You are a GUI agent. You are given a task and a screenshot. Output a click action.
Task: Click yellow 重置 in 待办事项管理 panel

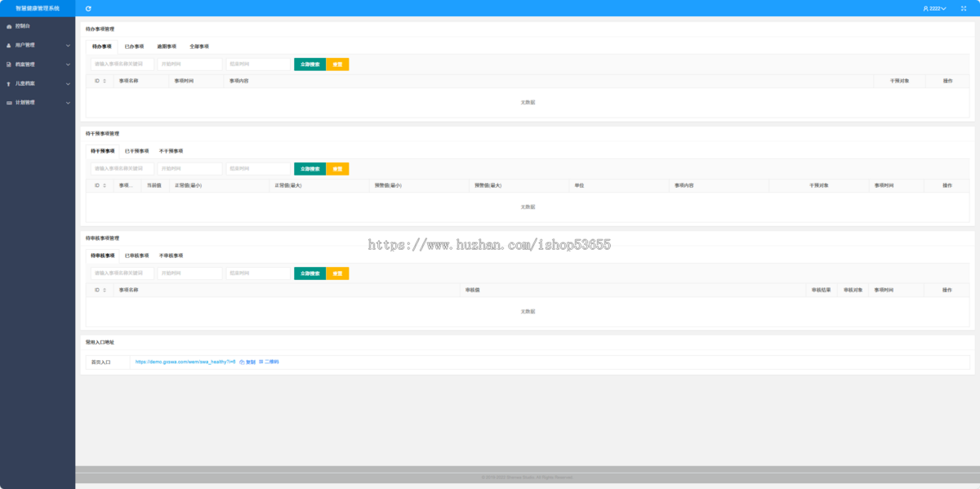click(x=337, y=64)
